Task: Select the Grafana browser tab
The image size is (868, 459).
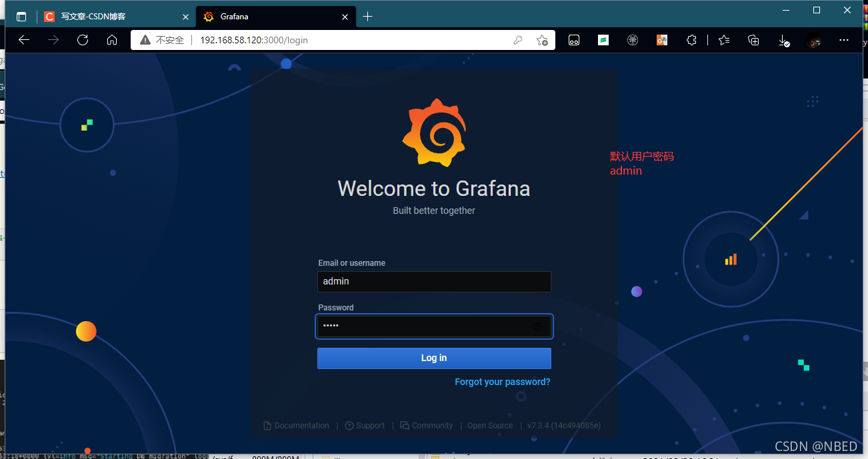Action: (275, 17)
